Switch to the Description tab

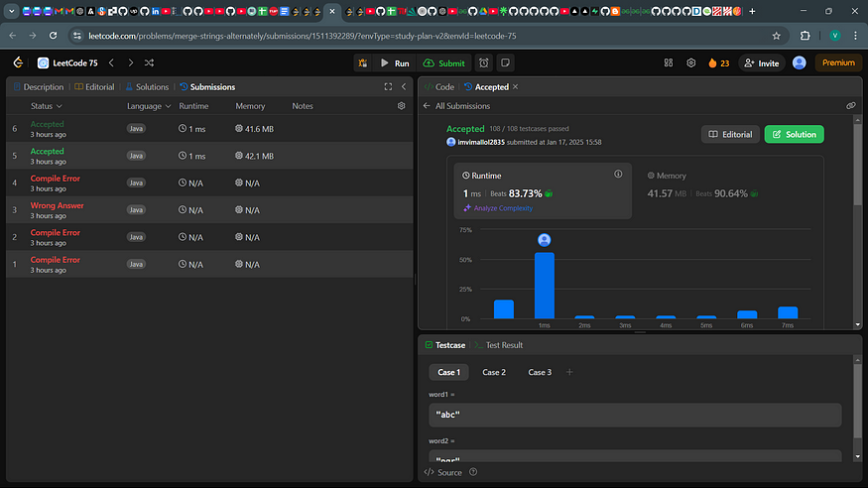(39, 87)
